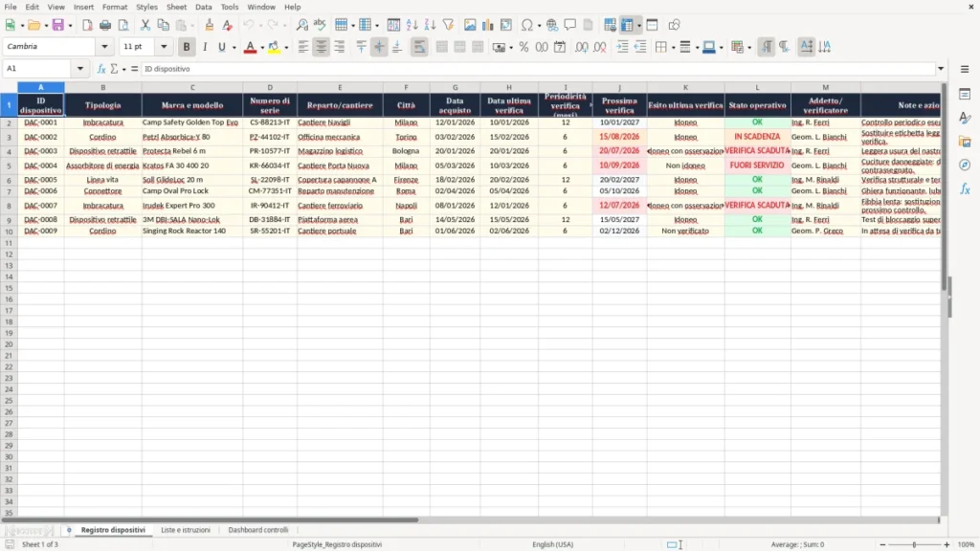Open the Function Wizard fx icon
Screen dimensions: 980x551
tap(101, 69)
